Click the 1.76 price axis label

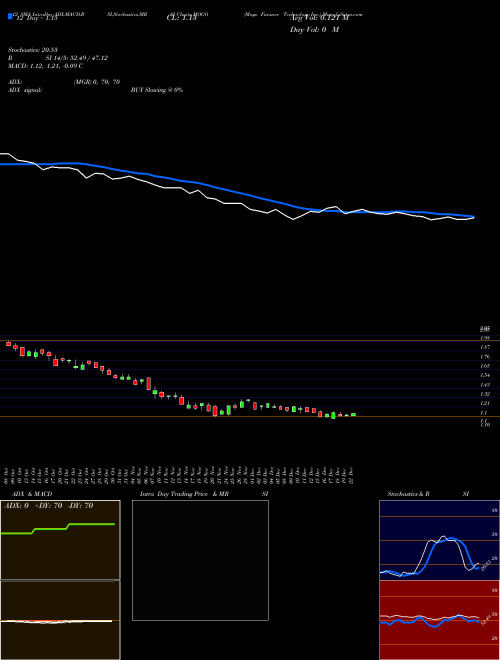click(485, 357)
